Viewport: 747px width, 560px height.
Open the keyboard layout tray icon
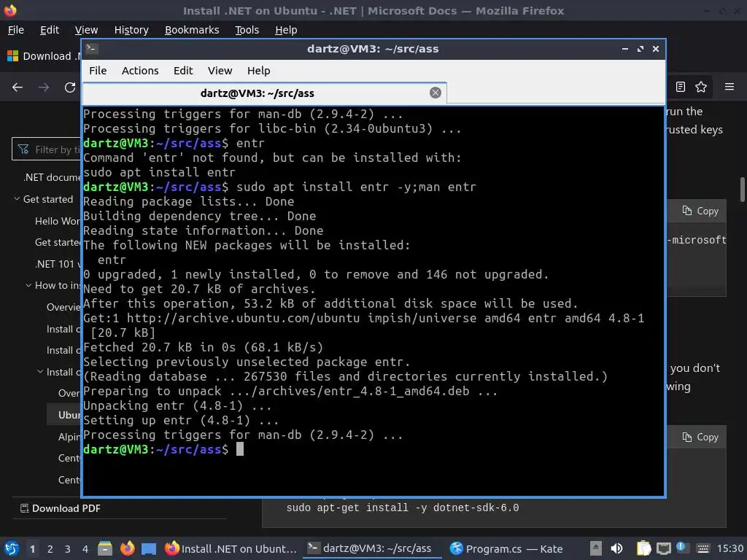click(x=703, y=548)
